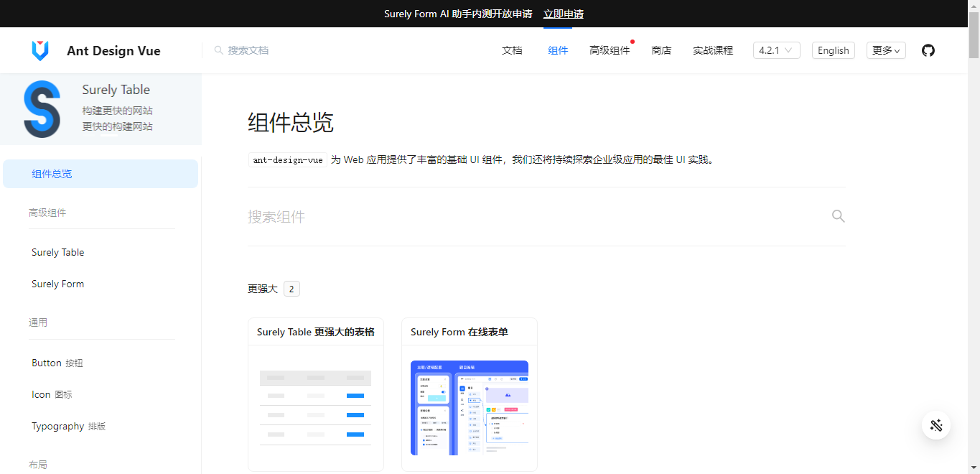The height and width of the screenshot is (474, 980).
Task: Open the floating magic wand button
Action: (936, 425)
